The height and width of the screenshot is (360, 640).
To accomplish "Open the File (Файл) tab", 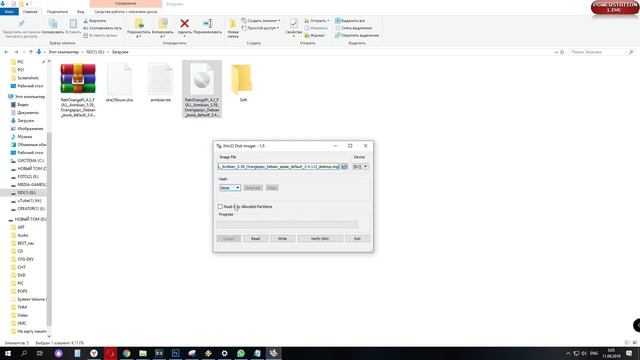I will coord(9,11).
